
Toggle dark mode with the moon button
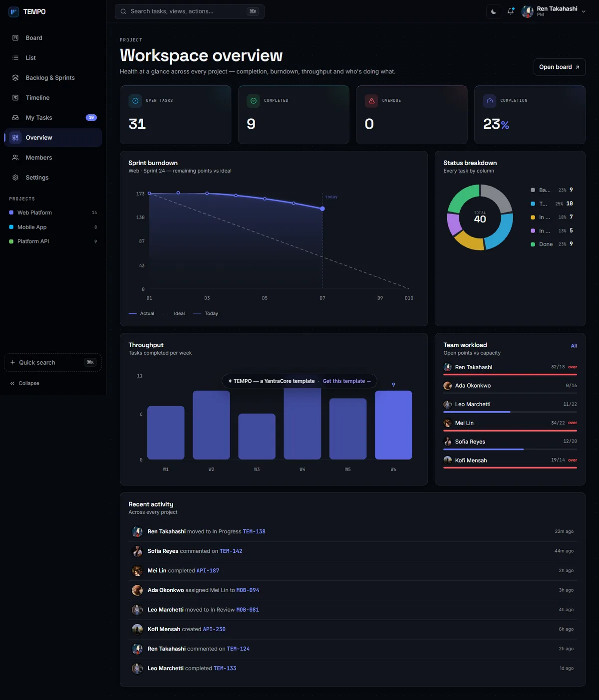click(494, 11)
